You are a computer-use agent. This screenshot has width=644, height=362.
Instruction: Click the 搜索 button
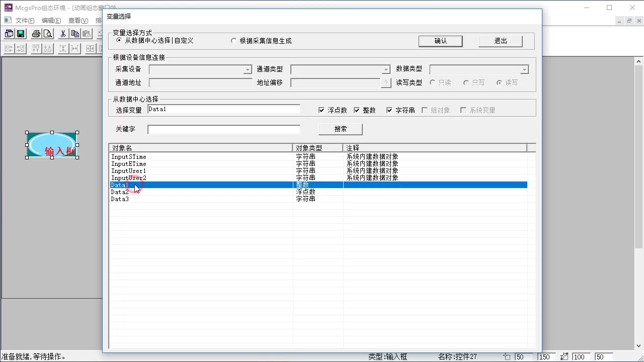(341, 129)
